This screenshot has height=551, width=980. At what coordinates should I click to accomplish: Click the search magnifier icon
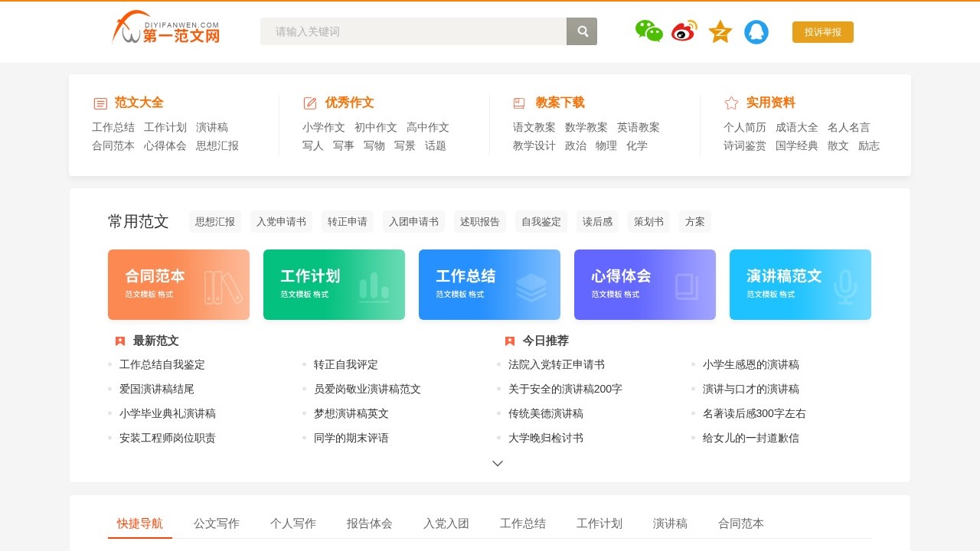point(582,31)
